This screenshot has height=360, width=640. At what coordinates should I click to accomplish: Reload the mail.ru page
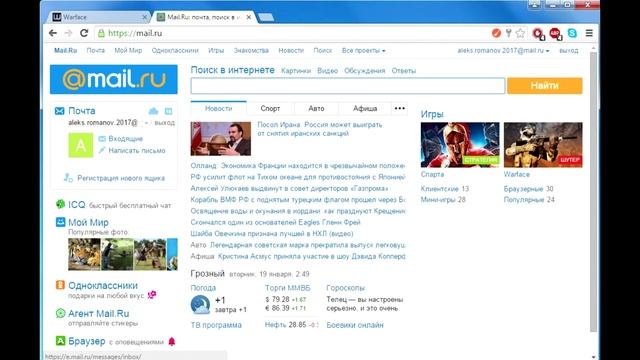[84, 33]
